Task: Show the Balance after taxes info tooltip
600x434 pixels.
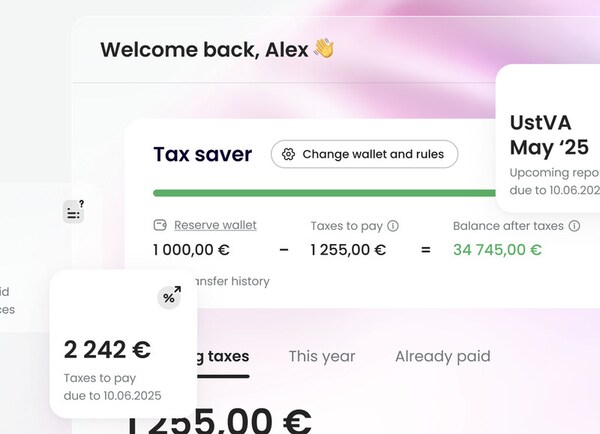Action: pyautogui.click(x=574, y=226)
